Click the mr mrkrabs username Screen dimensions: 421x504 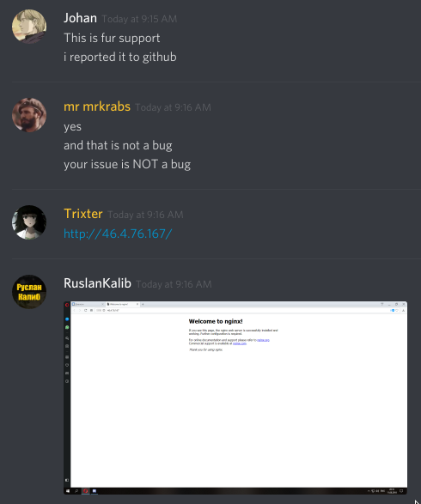pyautogui.click(x=97, y=106)
